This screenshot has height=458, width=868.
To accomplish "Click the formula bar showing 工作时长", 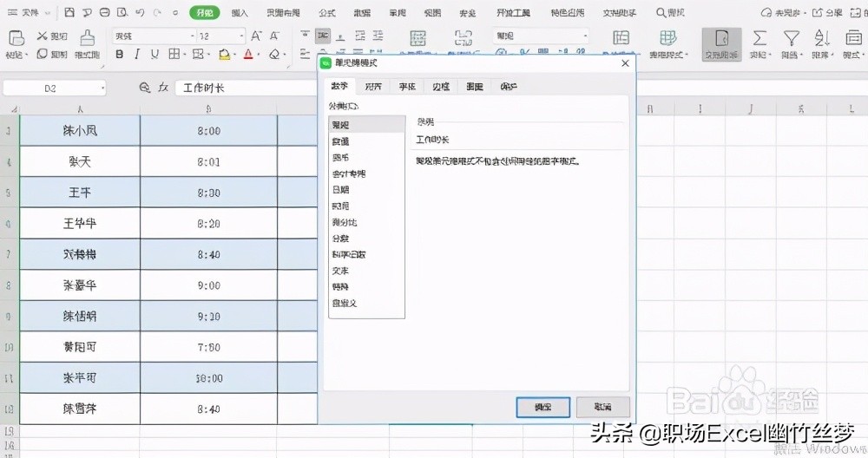I will 247,88.
